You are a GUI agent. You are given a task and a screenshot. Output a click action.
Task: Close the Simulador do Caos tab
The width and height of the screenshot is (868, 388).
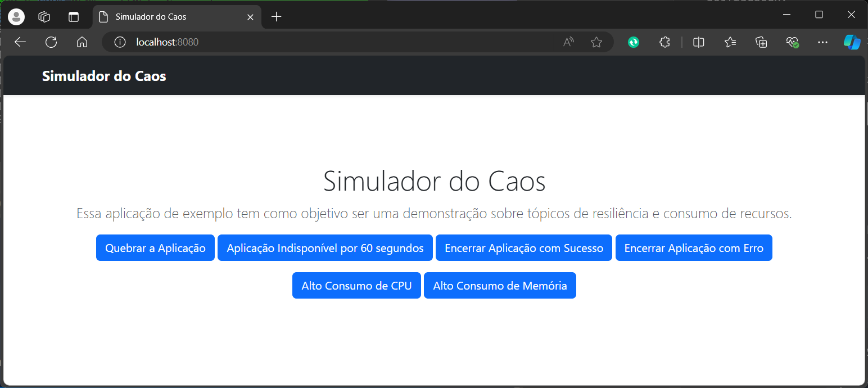tap(251, 17)
